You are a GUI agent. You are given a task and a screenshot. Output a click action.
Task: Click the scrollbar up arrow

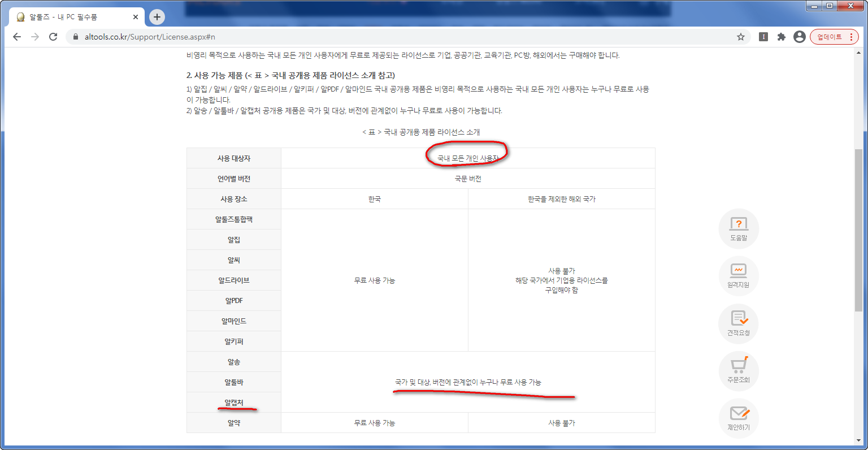859,52
